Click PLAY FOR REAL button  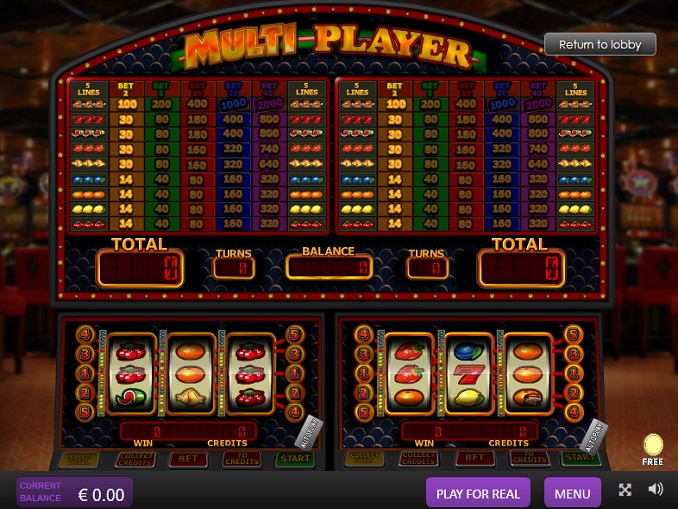click(478, 493)
